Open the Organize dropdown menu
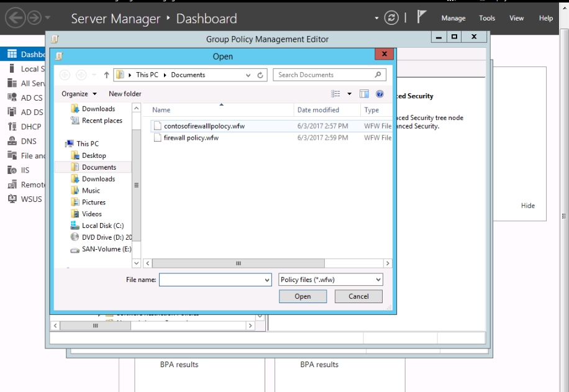Viewport: 569px width, 392px height. click(79, 94)
